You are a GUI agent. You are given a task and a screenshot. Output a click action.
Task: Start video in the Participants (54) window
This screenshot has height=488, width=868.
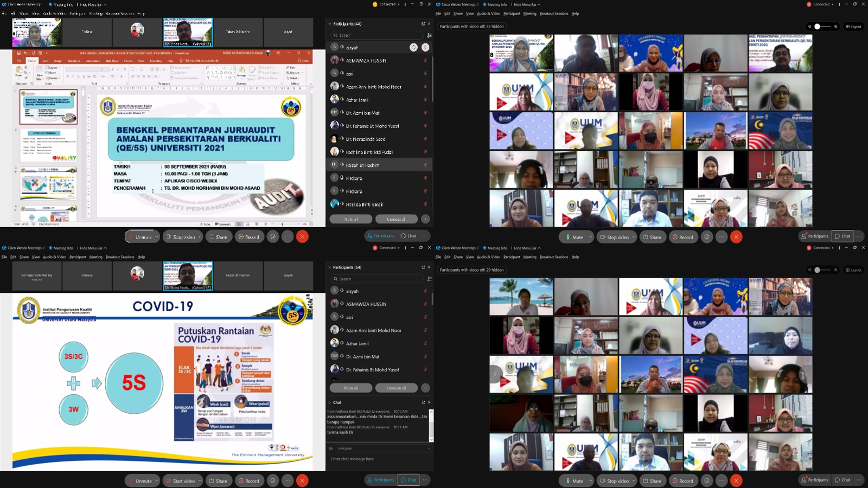point(180,481)
